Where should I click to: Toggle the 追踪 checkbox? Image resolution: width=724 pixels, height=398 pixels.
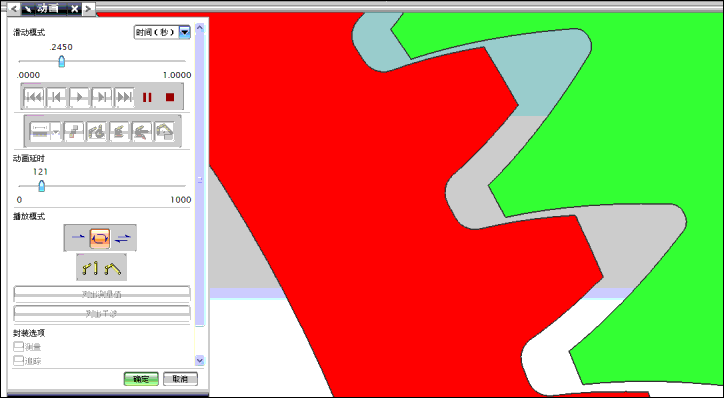pos(18,361)
